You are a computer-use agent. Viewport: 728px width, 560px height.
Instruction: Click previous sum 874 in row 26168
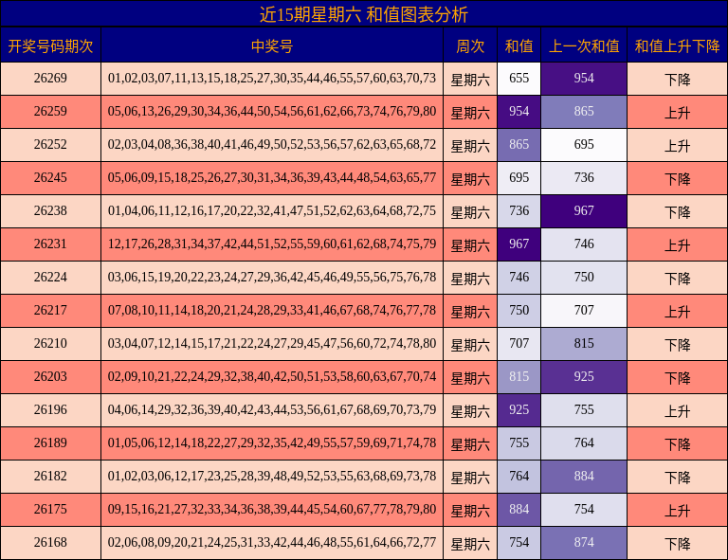pyautogui.click(x=584, y=542)
